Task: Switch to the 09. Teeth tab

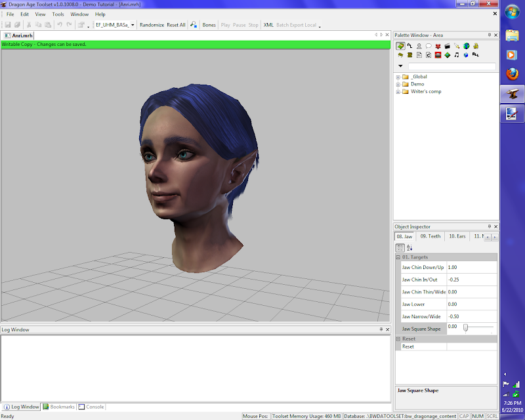Action: 430,236
